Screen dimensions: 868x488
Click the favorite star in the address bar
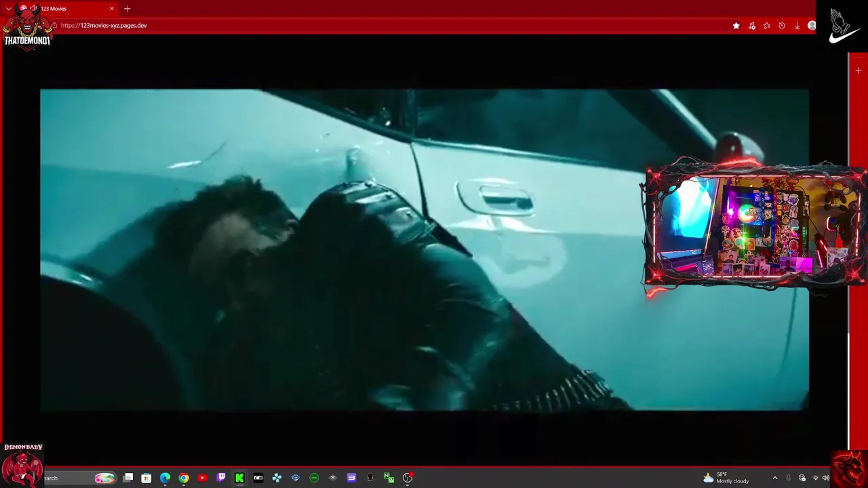point(736,26)
